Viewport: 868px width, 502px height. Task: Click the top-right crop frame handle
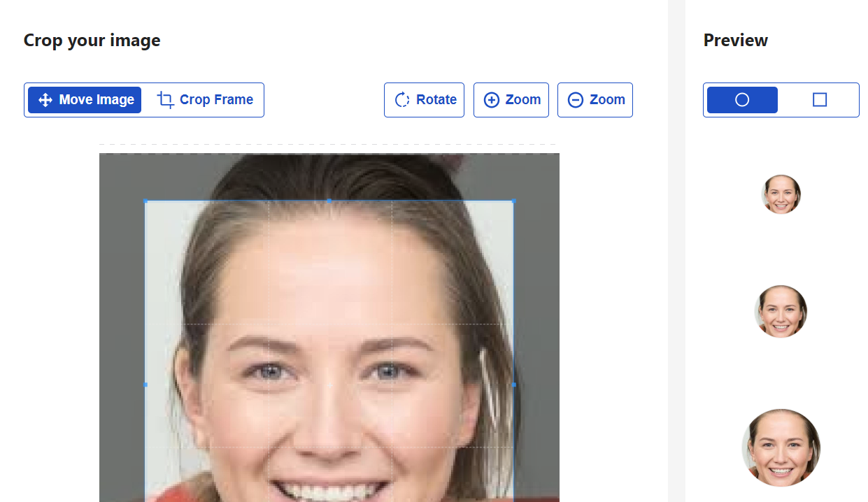[x=513, y=201]
